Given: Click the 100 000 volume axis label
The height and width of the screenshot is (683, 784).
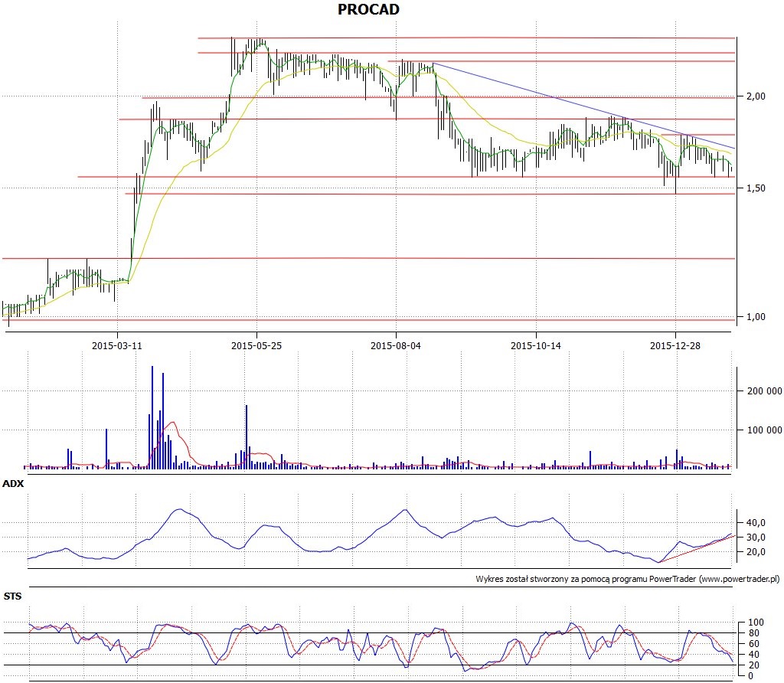Looking at the screenshot, I should click(765, 430).
